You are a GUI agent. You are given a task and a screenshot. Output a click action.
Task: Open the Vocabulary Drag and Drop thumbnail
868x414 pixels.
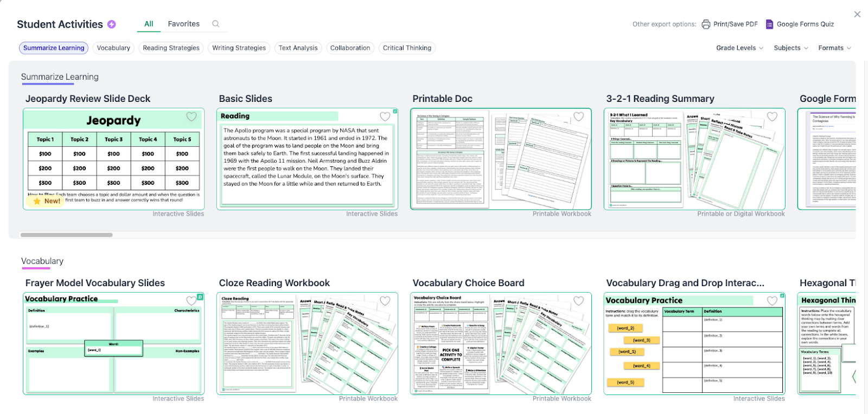(x=694, y=344)
